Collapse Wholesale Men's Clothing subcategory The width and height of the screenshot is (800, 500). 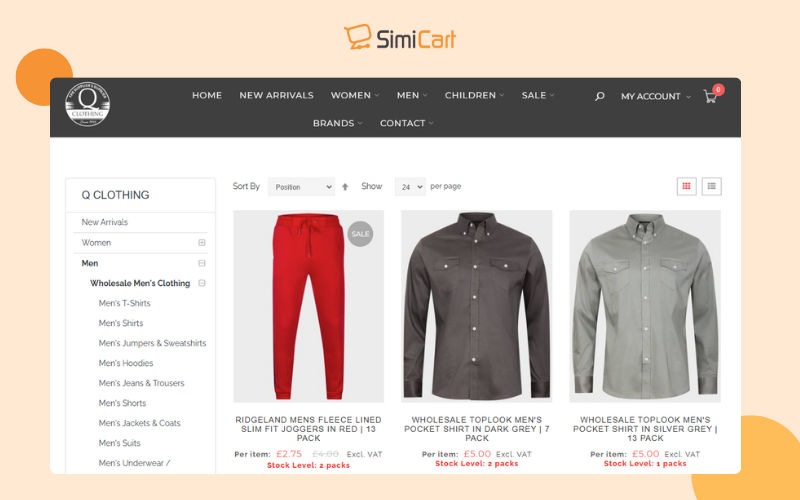(202, 283)
